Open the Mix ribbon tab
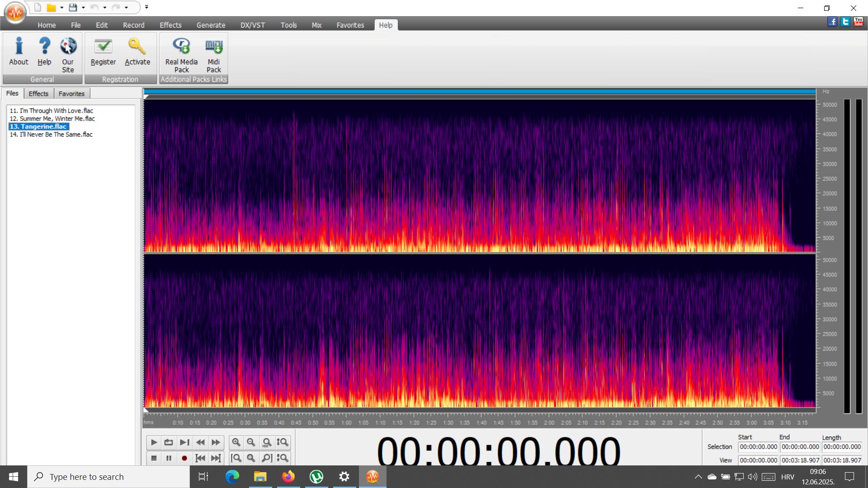 316,25
